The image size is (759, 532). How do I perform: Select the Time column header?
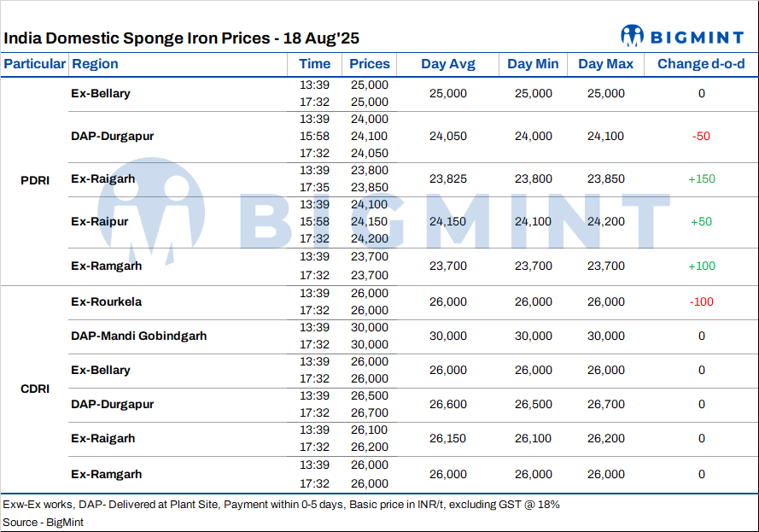tap(314, 64)
